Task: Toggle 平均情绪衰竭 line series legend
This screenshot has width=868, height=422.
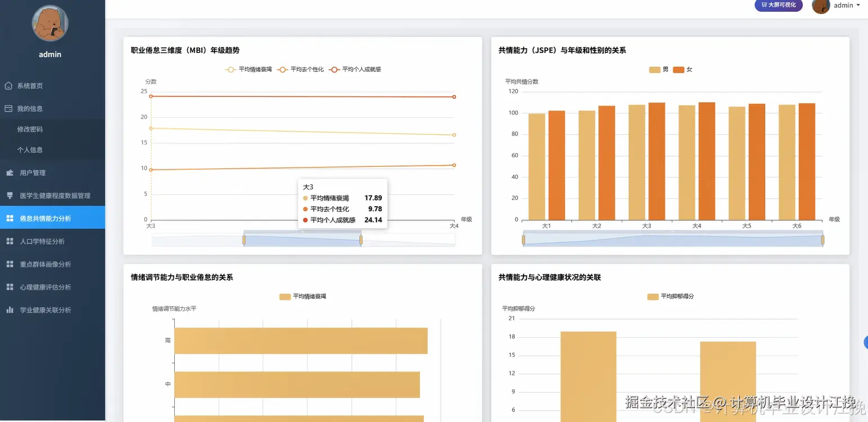Action: pyautogui.click(x=248, y=70)
